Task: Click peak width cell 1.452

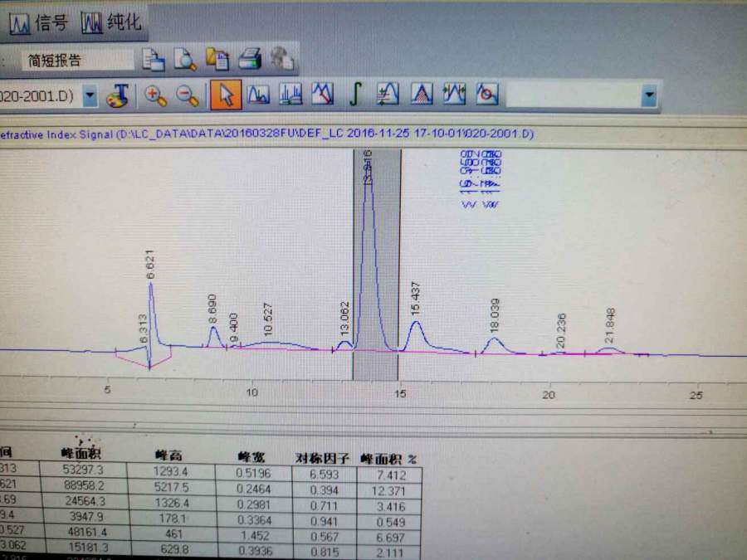Action: click(255, 536)
